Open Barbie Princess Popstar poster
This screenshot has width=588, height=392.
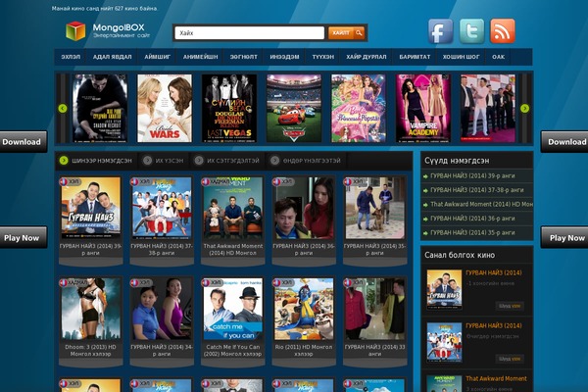click(359, 108)
